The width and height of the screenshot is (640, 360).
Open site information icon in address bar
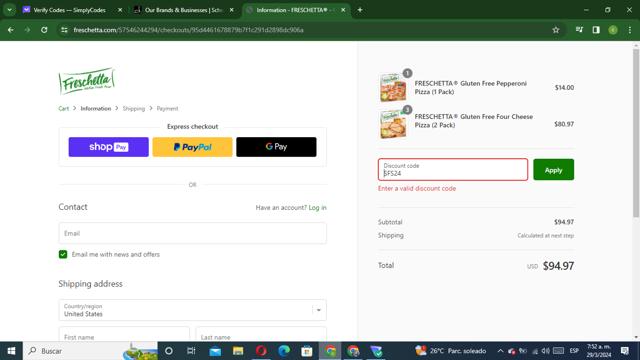[64, 30]
